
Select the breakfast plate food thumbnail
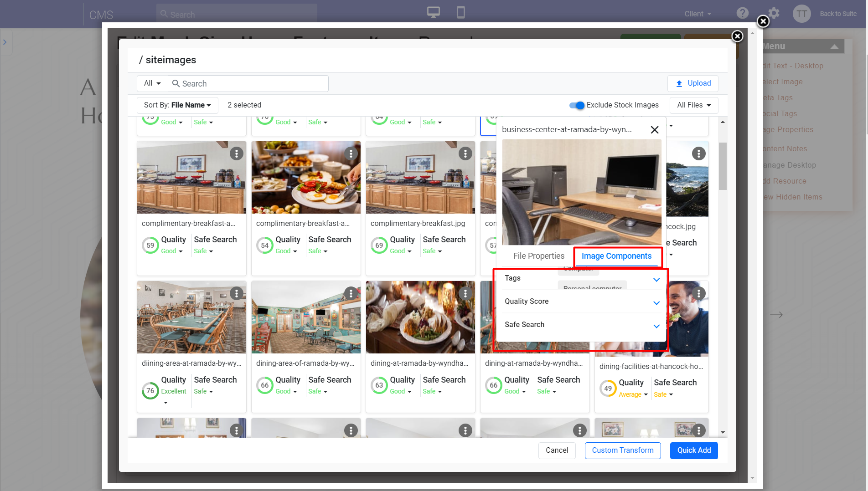(x=306, y=177)
